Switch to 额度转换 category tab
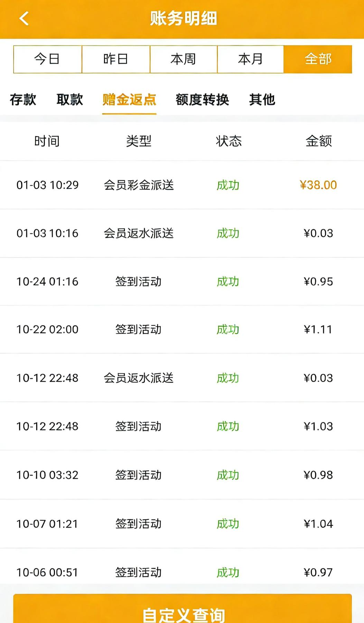Viewport: 364px width, 623px height. [202, 100]
